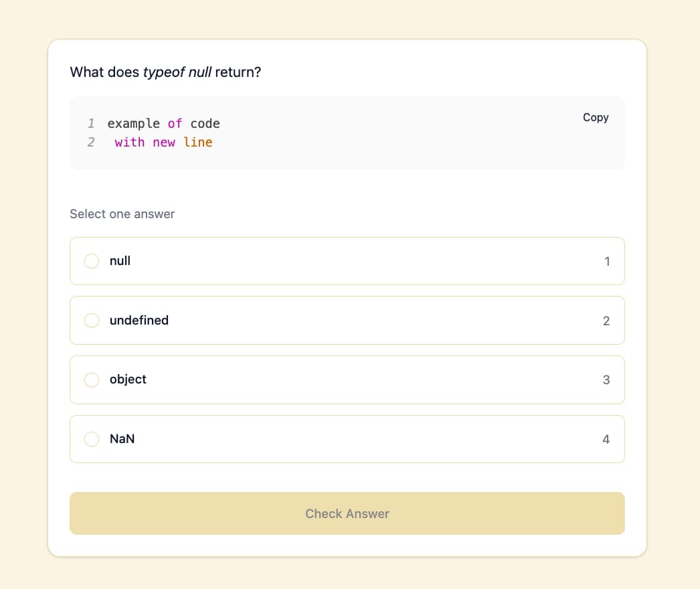Choose the answer row labeled "undefined"
Image resolution: width=700 pixels, height=589 pixels.
coord(347,320)
